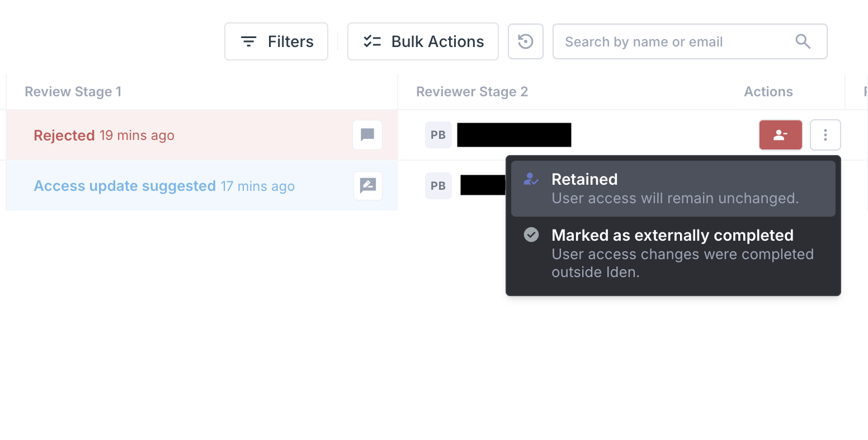Click checkmark circle icon beside externally completed
This screenshot has height=440, width=868.
(x=531, y=235)
